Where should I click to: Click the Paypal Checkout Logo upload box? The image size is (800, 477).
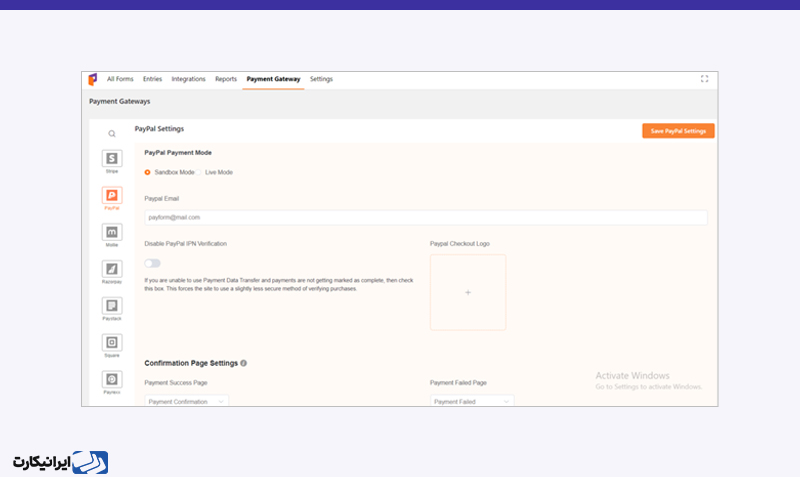pyautogui.click(x=468, y=292)
